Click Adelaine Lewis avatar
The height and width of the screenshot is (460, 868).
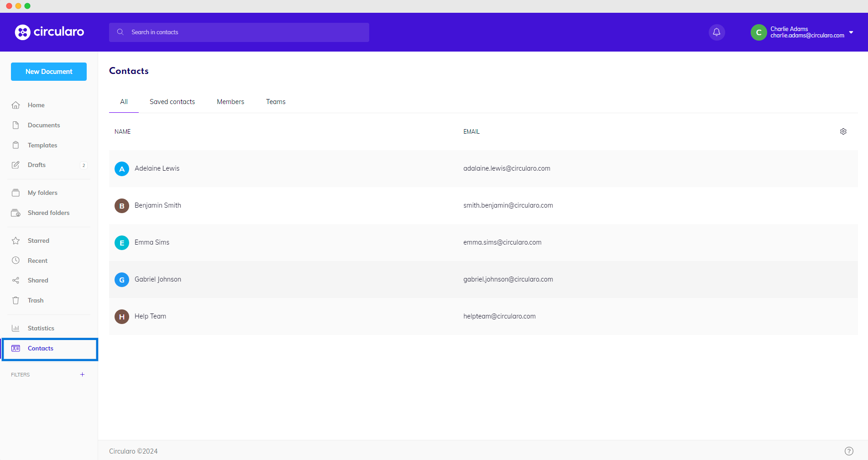[x=122, y=169]
